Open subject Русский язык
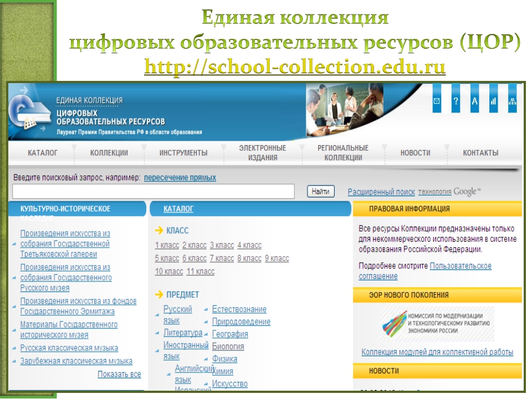The width and height of the screenshot is (532, 399). tap(177, 315)
